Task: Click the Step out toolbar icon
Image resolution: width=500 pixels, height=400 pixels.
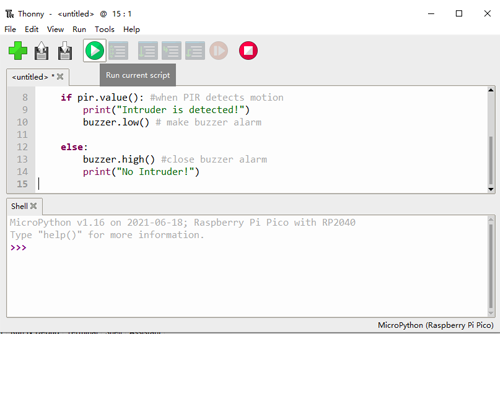Action: click(x=195, y=51)
